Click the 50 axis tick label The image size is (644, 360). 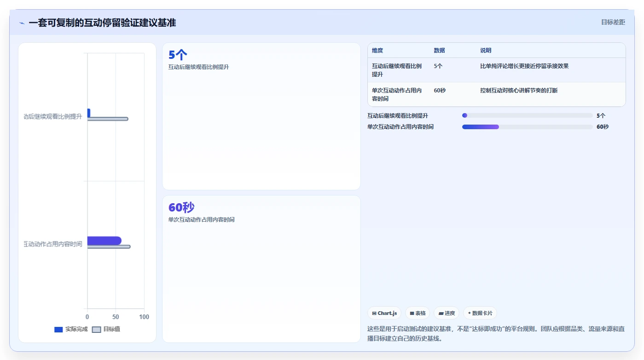click(116, 317)
